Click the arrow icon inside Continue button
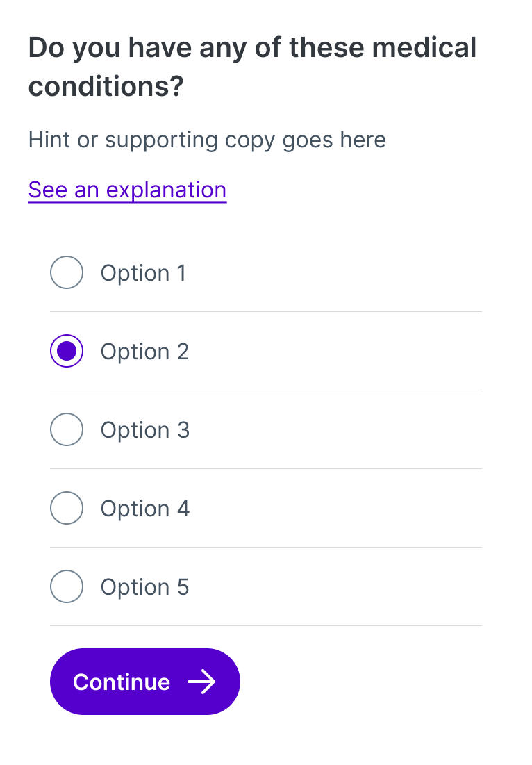 tap(203, 682)
